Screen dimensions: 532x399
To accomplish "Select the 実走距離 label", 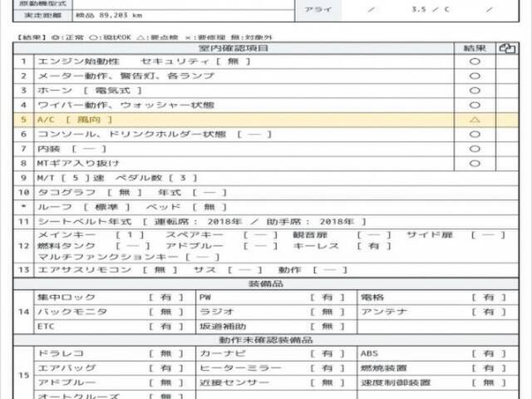I will pos(42,16).
